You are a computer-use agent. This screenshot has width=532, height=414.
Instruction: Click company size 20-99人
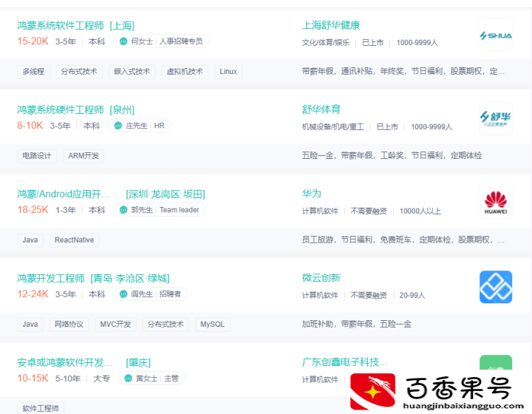412,295
